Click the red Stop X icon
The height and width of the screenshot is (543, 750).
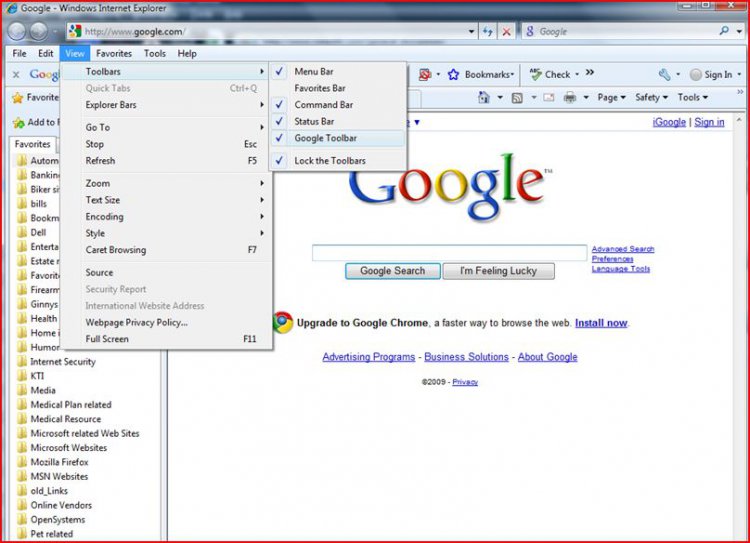(x=506, y=32)
